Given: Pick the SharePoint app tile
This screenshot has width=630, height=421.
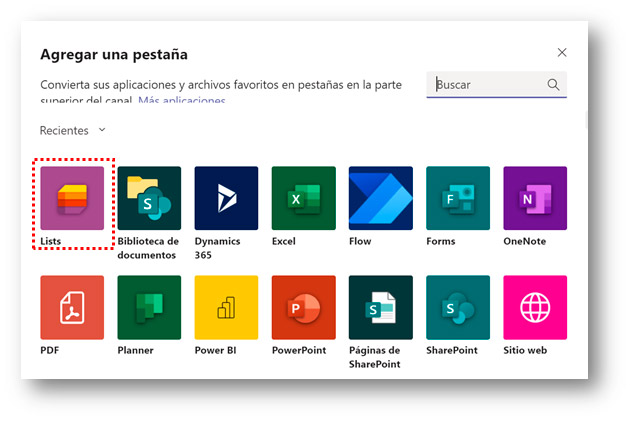Looking at the screenshot, I should [x=457, y=307].
